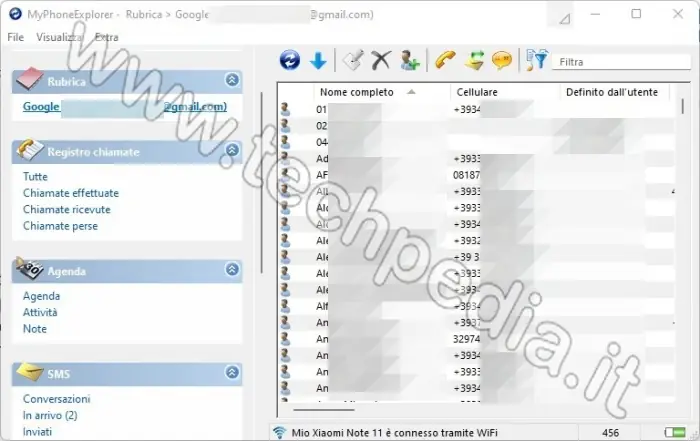Click the send message speech bubble icon
Image resolution: width=700 pixels, height=441 pixels.
pyautogui.click(x=502, y=60)
